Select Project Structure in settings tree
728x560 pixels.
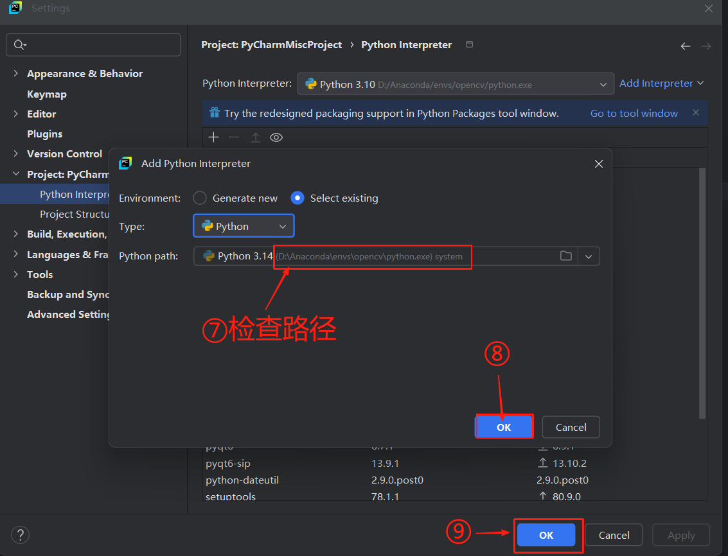pyautogui.click(x=75, y=214)
